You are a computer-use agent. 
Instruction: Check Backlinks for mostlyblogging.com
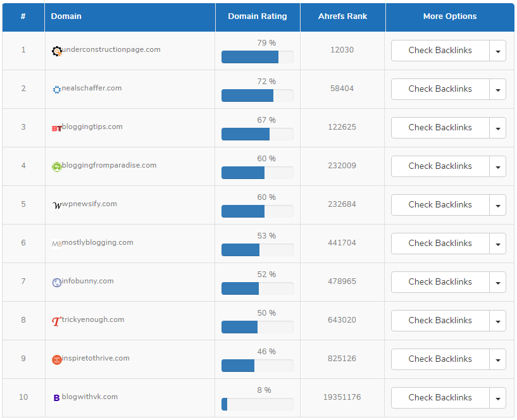click(440, 244)
